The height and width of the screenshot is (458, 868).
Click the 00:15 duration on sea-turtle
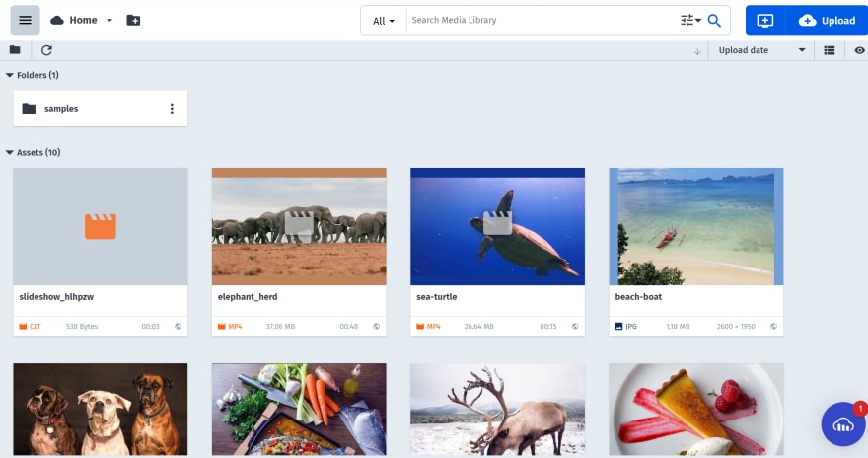click(548, 326)
